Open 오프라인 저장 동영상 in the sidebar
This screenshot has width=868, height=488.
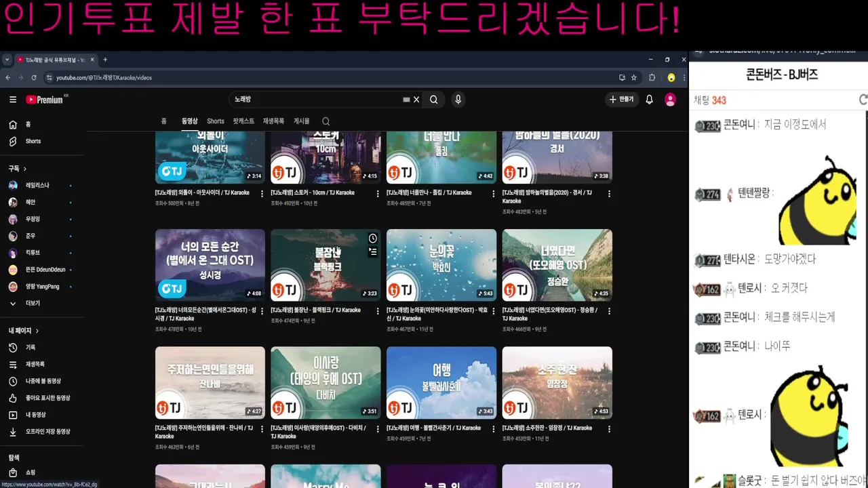pos(41,432)
